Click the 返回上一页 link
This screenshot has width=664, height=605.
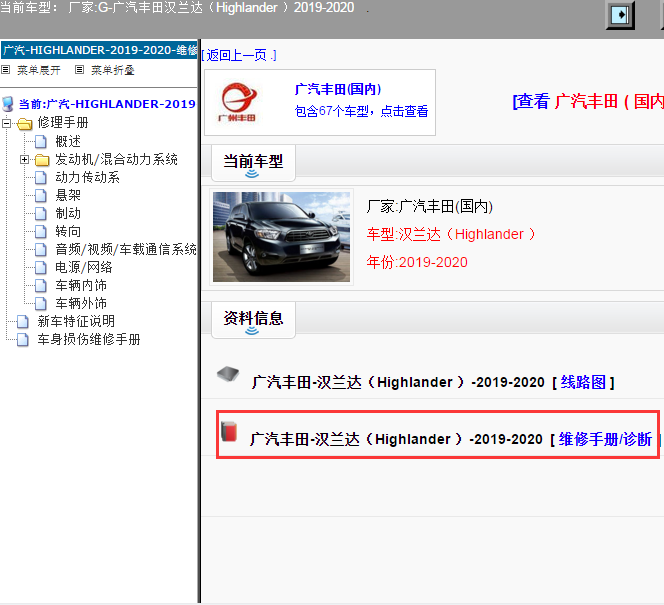tap(239, 55)
